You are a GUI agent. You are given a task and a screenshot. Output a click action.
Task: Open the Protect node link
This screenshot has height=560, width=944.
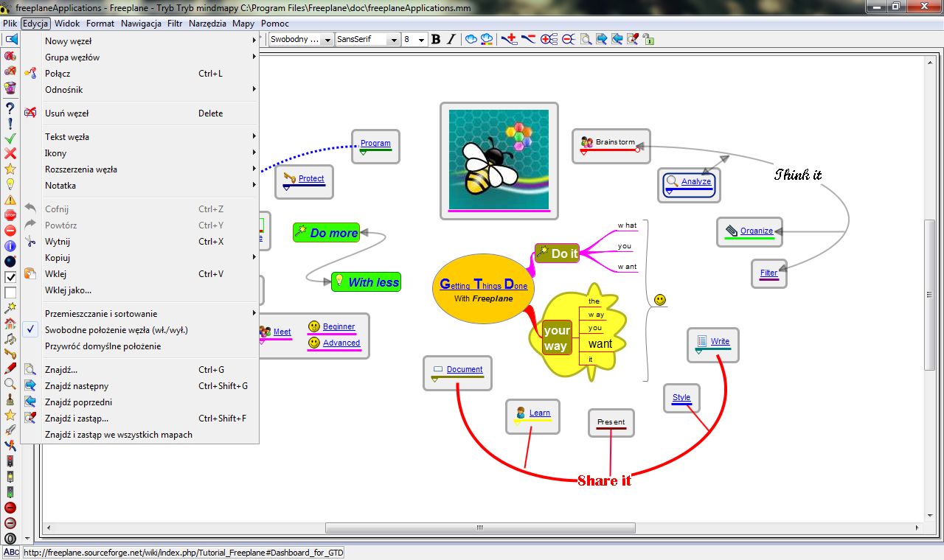point(311,178)
